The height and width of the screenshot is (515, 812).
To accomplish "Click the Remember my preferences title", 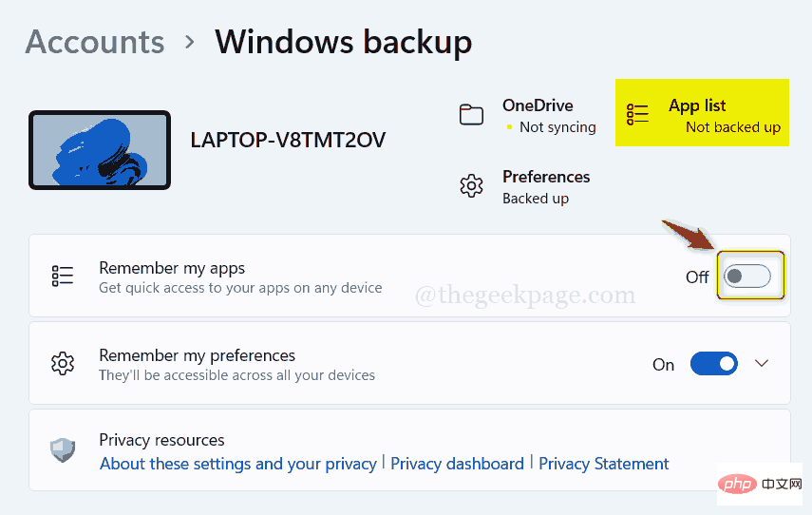I will tap(197, 356).
